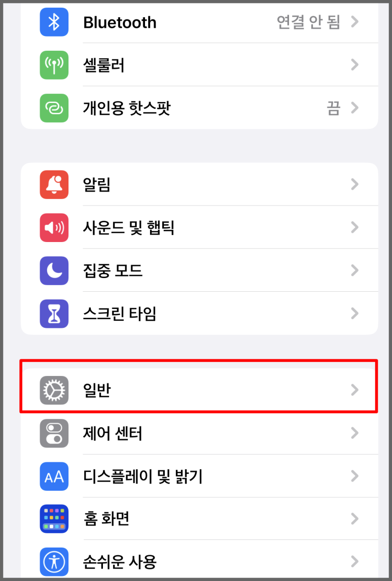392x581 pixels.
Task: Open the 제어 센터 menu item
Action: (x=199, y=433)
